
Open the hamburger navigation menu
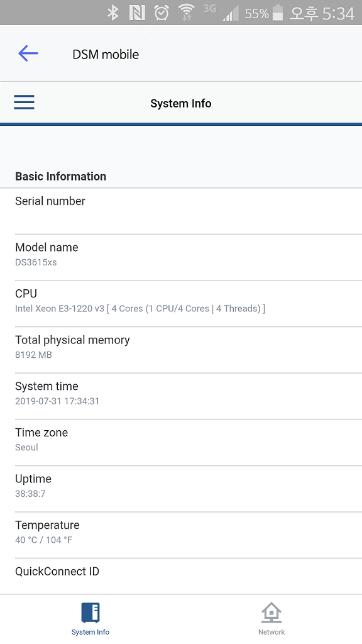click(x=24, y=102)
